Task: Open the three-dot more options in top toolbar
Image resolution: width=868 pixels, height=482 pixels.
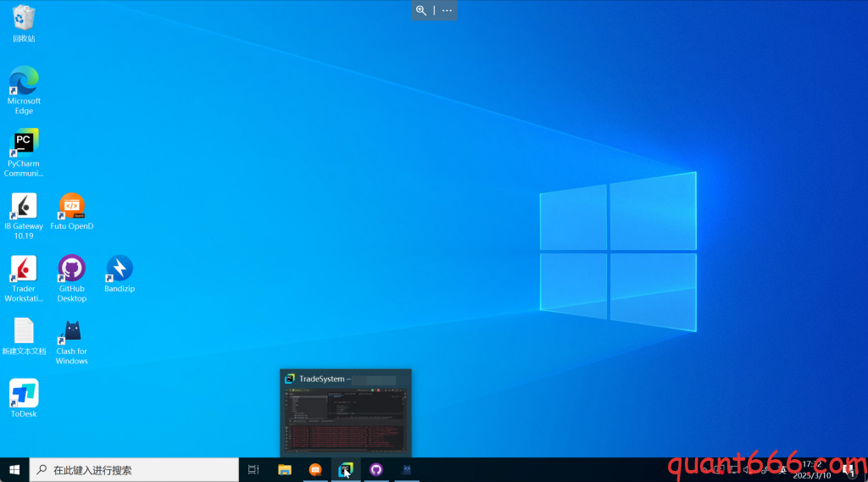Action: 447,10
